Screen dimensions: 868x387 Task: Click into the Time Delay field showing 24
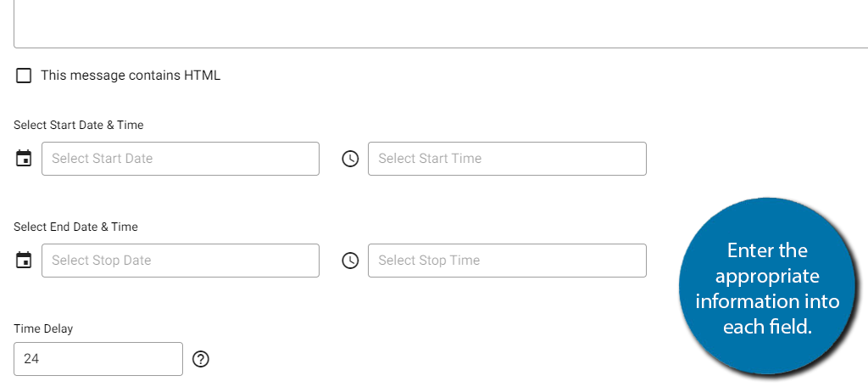pos(98,359)
